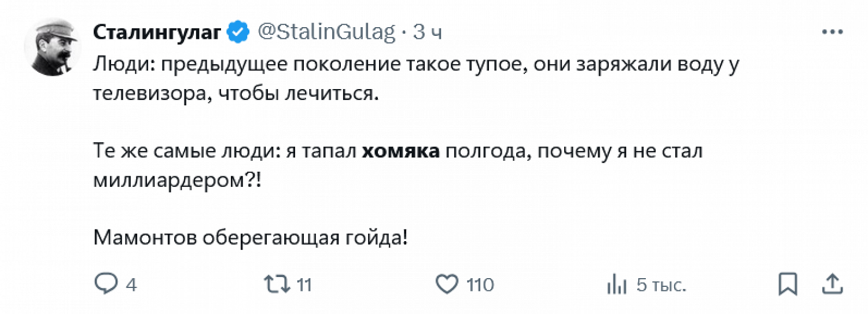Click the share upload arrow icon

pyautogui.click(x=832, y=284)
